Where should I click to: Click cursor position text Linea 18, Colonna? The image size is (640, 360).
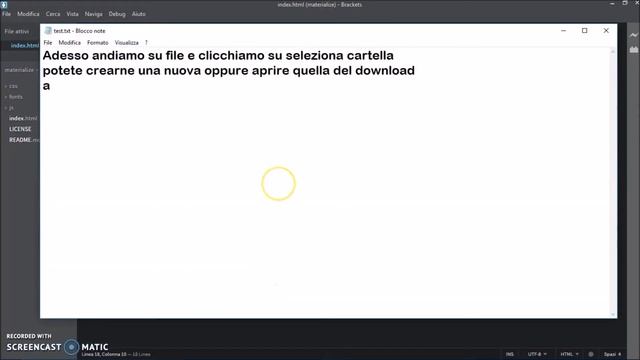tap(104, 354)
